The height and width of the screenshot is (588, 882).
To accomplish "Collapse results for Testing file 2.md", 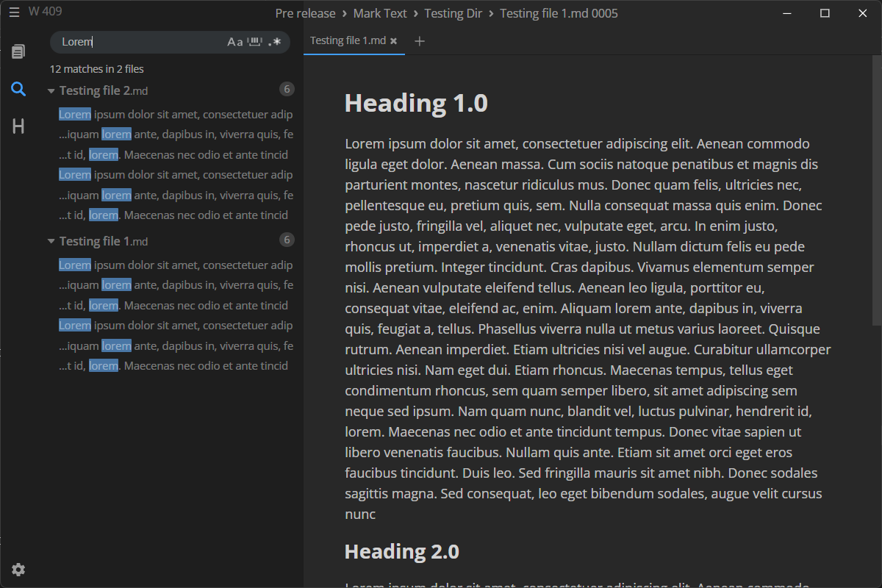I will (x=51, y=90).
